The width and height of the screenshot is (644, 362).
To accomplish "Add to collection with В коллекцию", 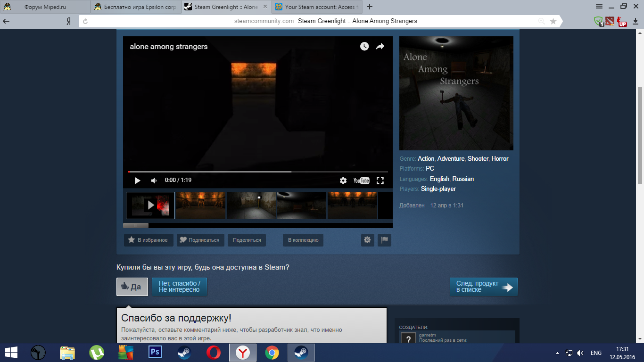I will pyautogui.click(x=303, y=240).
